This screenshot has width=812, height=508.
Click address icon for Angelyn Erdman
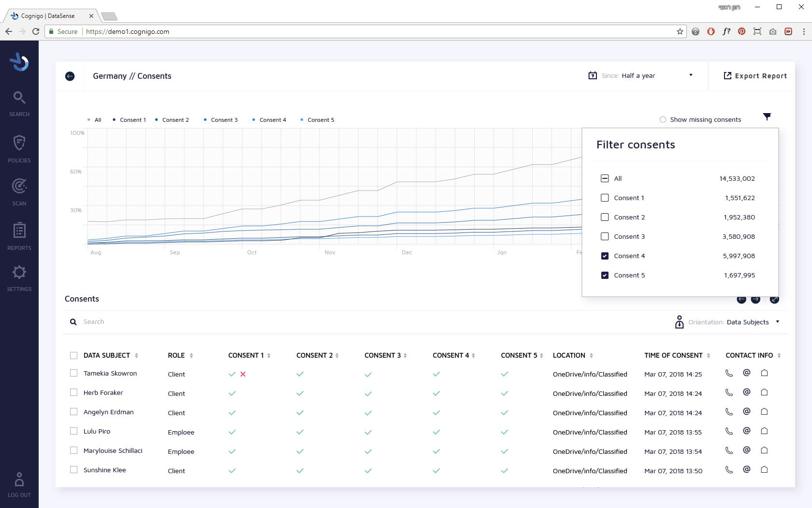coord(764,411)
